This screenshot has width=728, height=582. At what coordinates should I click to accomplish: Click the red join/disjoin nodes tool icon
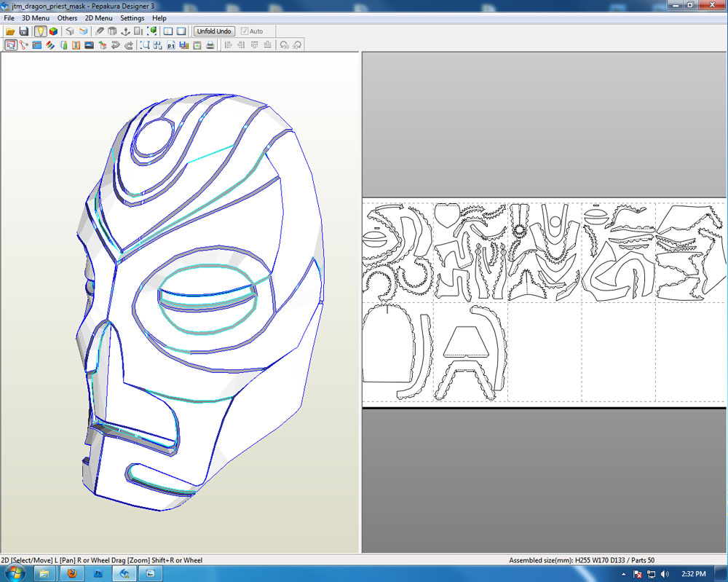pyautogui.click(x=24, y=45)
